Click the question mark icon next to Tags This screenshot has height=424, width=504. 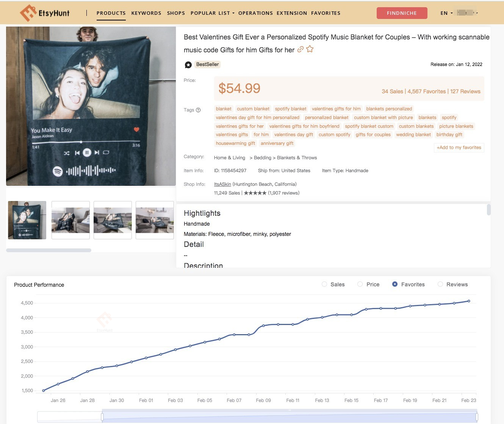[198, 110]
